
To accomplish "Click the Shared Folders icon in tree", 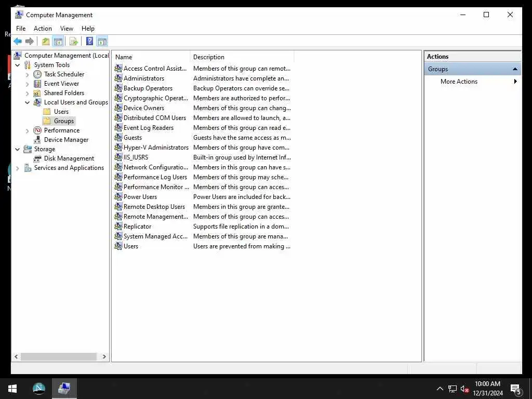I will 37,93.
